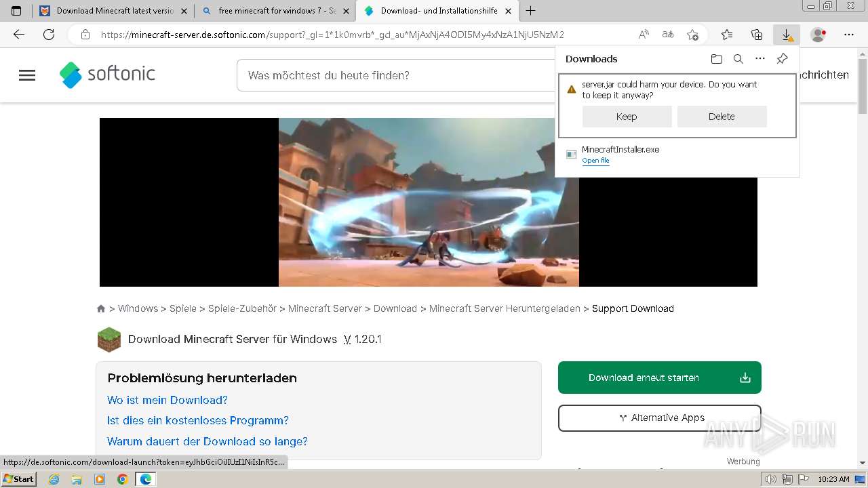This screenshot has height=488, width=868.
Task: Click the Minecraft grass block app icon
Action: 109,340
